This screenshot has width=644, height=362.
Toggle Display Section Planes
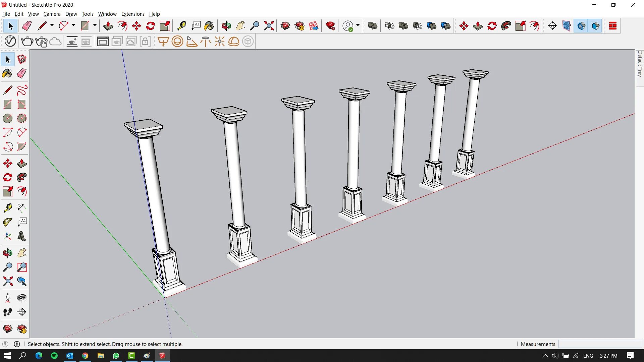tap(567, 26)
